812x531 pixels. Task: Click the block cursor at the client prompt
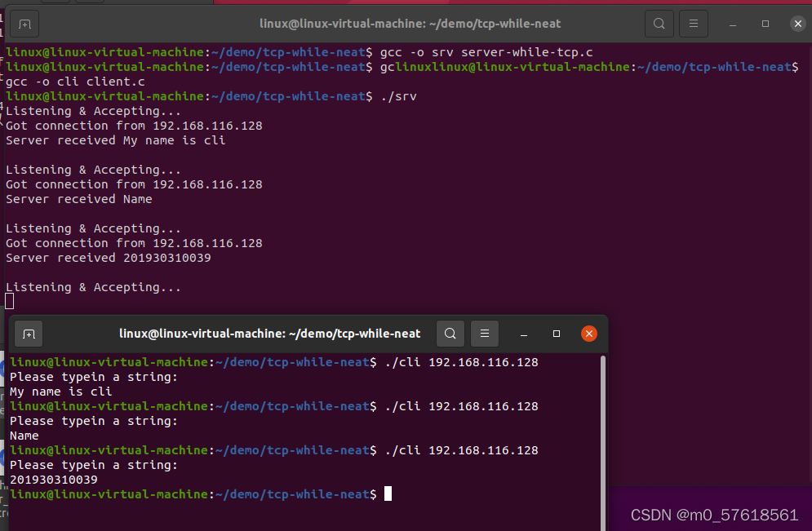388,494
